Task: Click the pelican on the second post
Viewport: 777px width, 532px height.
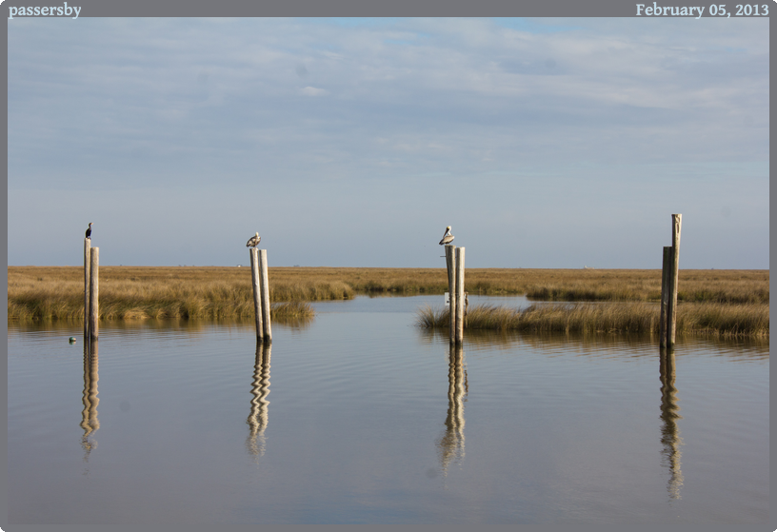Action: (253, 240)
